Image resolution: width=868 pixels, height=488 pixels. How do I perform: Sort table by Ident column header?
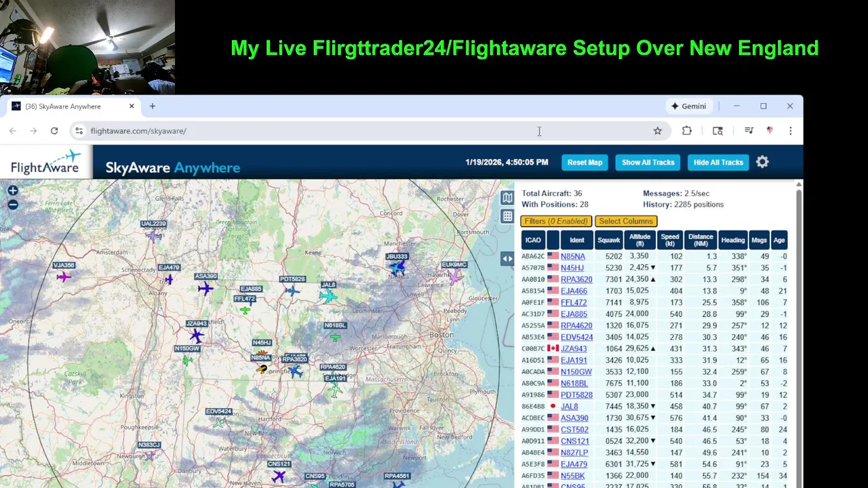[x=577, y=240]
